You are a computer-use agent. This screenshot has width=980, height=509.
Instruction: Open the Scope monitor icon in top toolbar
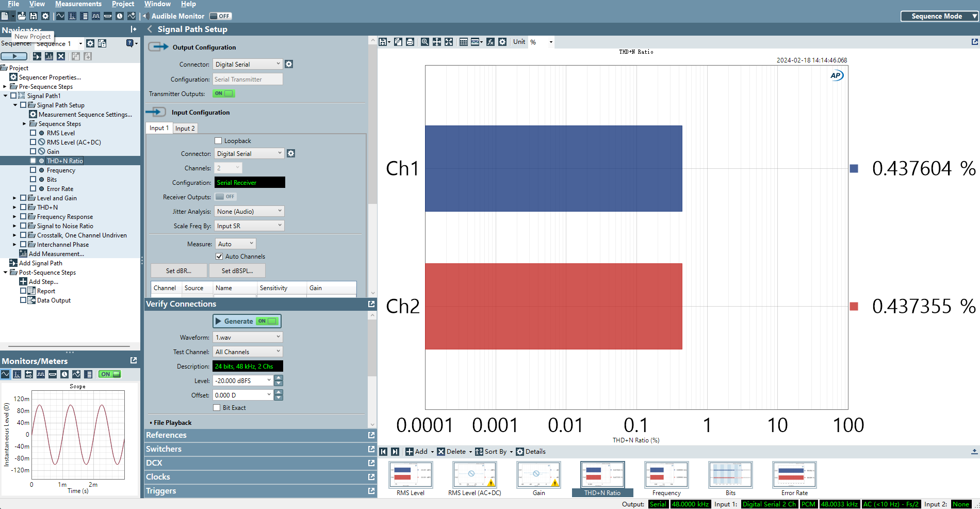click(x=60, y=16)
